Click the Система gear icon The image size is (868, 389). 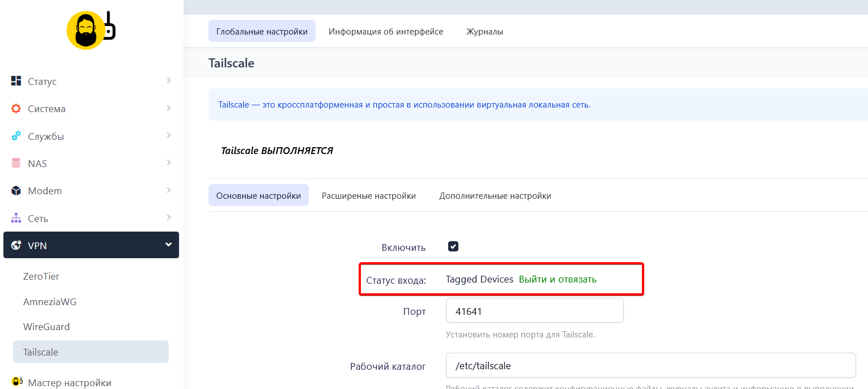coord(16,108)
